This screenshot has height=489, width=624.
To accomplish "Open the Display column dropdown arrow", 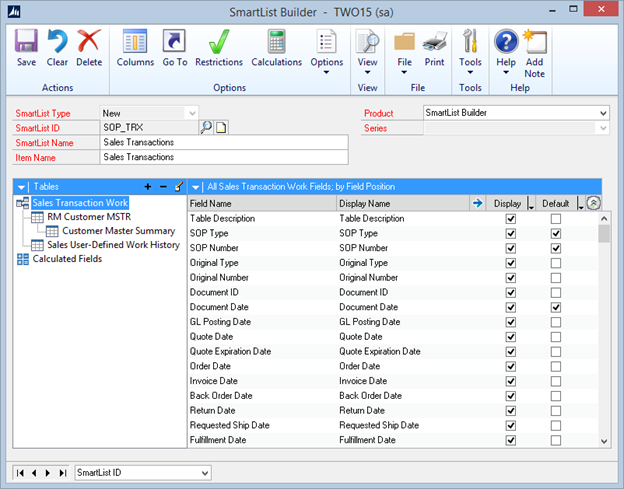I will pyautogui.click(x=530, y=204).
